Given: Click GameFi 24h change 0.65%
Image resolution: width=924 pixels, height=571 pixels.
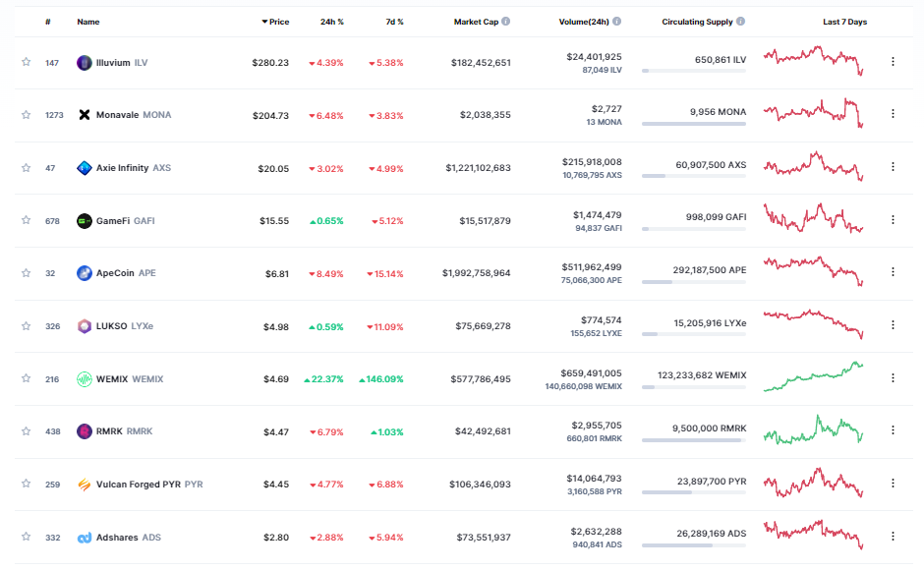Looking at the screenshot, I should click(x=326, y=221).
